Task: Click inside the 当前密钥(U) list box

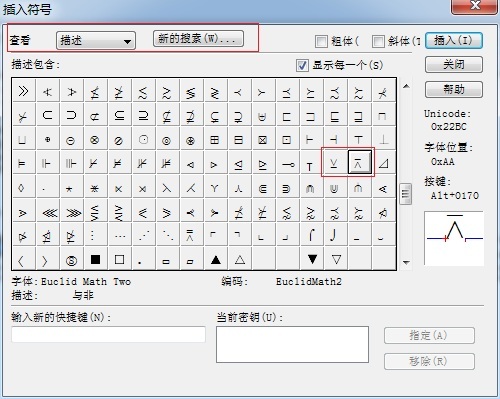Action: point(292,344)
